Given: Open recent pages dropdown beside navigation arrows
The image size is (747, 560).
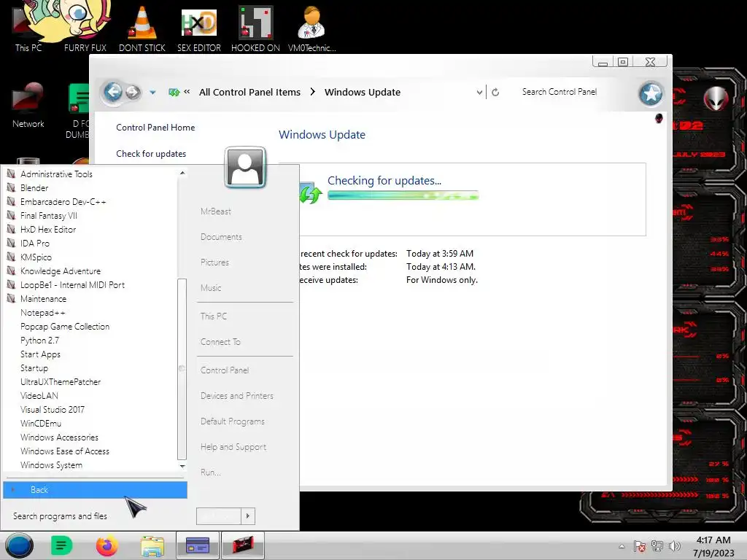Looking at the screenshot, I should (x=152, y=93).
